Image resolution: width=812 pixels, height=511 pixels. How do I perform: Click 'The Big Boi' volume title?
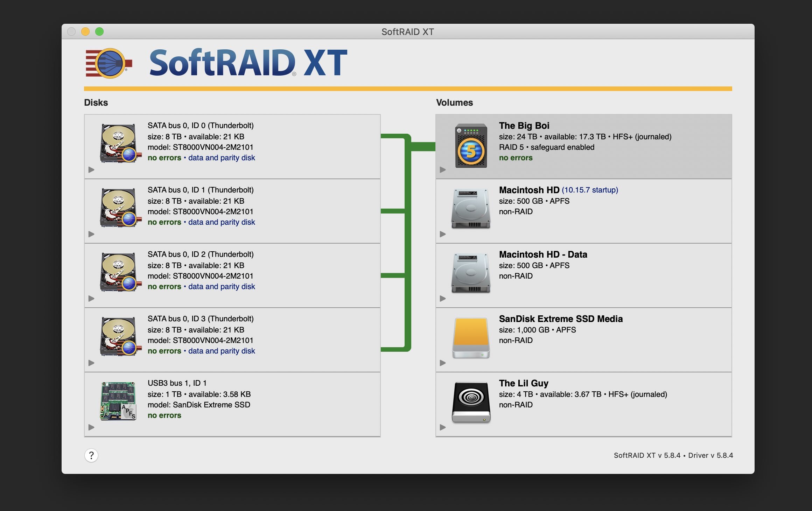coord(524,125)
